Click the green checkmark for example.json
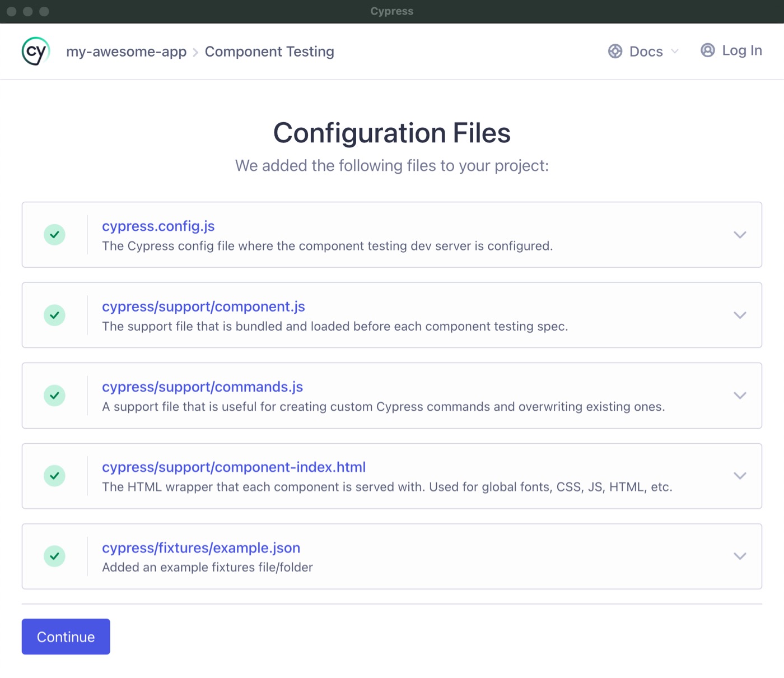The height and width of the screenshot is (678, 784). 54,556
